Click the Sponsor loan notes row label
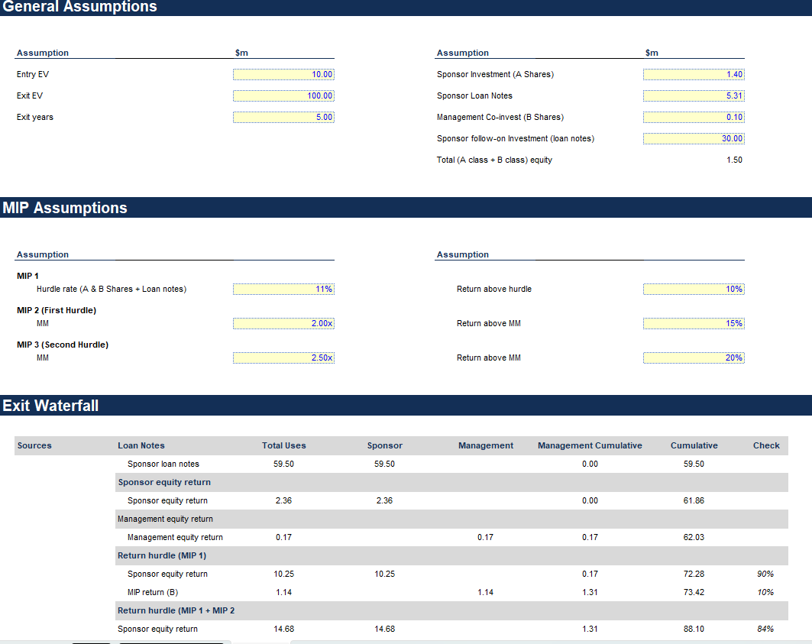812x644 pixels. [163, 464]
